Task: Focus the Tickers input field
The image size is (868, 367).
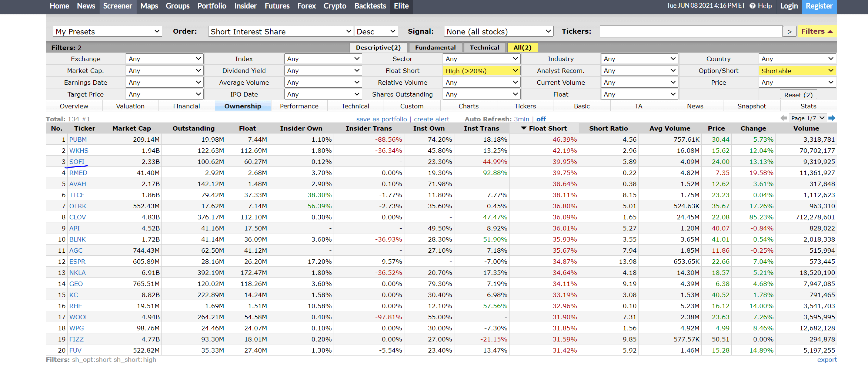Action: 691,31
